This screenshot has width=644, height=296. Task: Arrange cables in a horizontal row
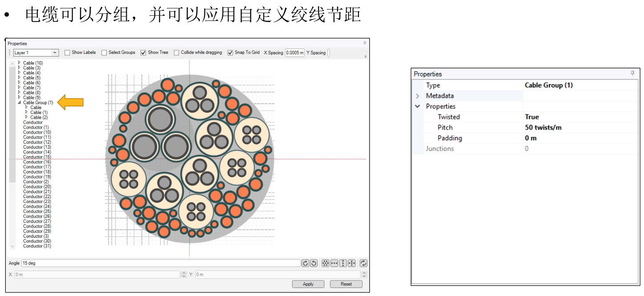334,263
